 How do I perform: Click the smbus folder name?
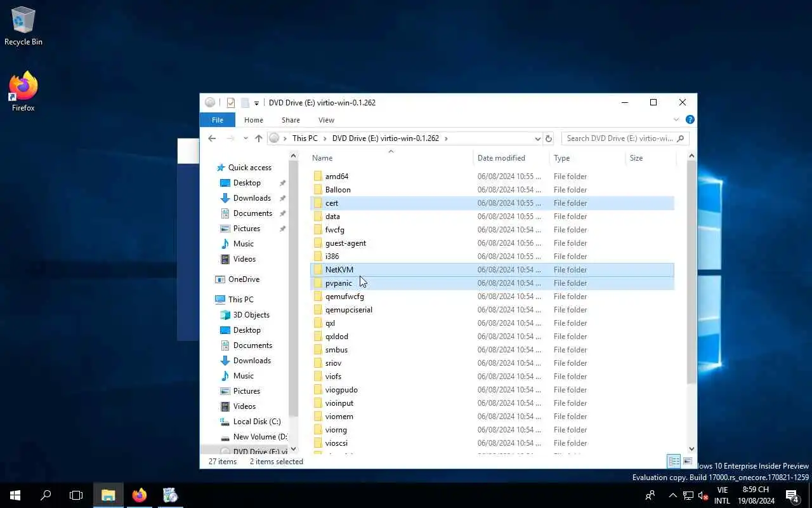pos(336,350)
